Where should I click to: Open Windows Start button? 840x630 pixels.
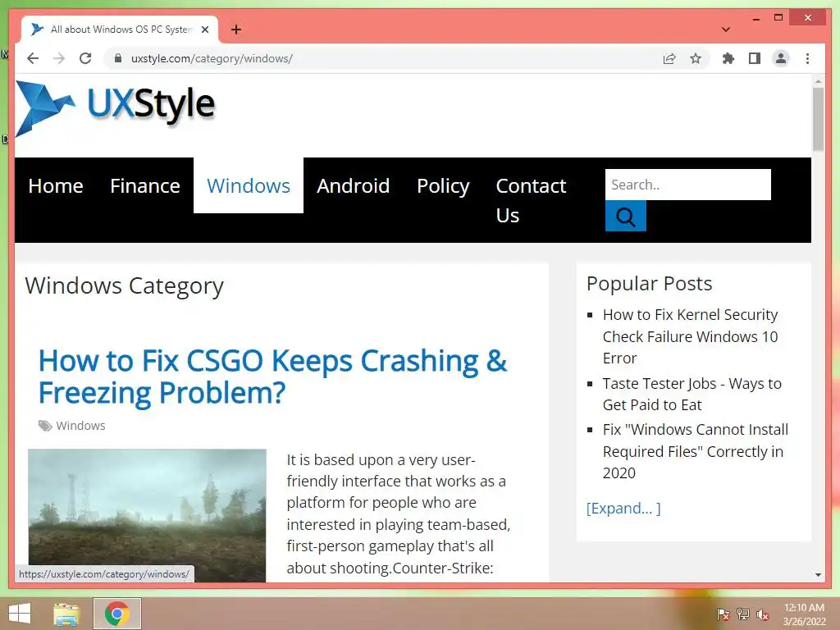[x=20, y=614]
